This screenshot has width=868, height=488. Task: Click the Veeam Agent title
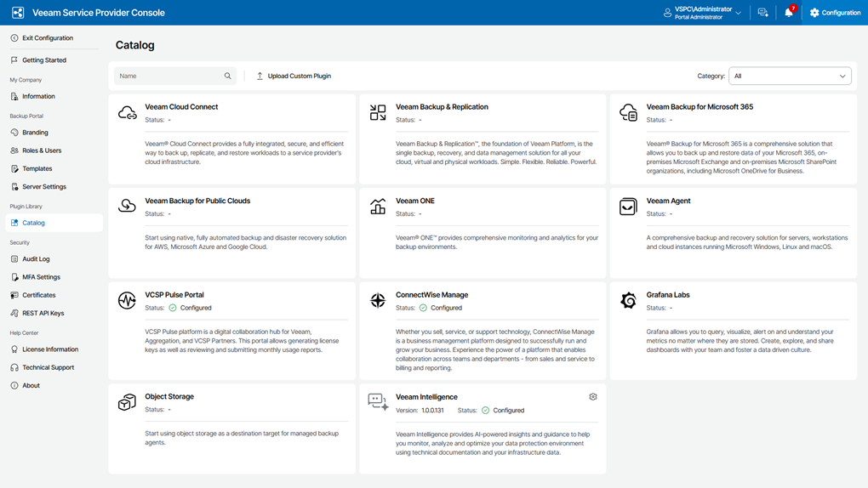(x=668, y=201)
